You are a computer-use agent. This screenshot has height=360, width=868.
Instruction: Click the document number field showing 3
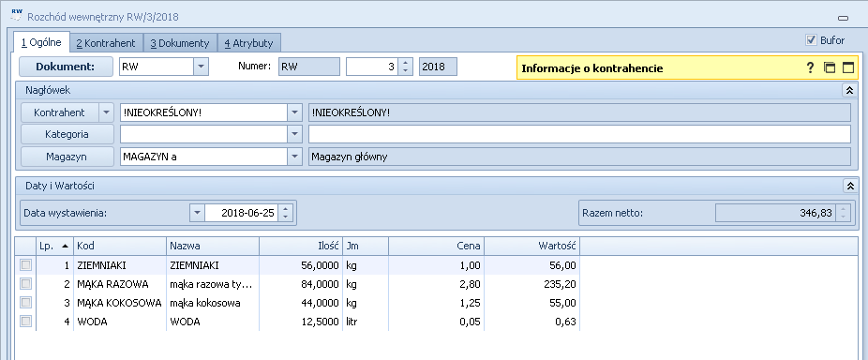[x=372, y=67]
